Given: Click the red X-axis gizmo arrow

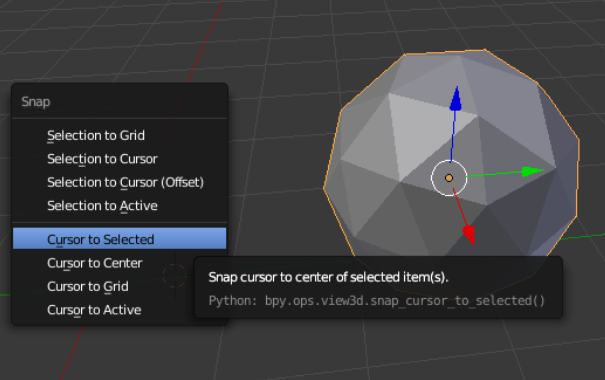Looking at the screenshot, I should pyautogui.click(x=469, y=235).
